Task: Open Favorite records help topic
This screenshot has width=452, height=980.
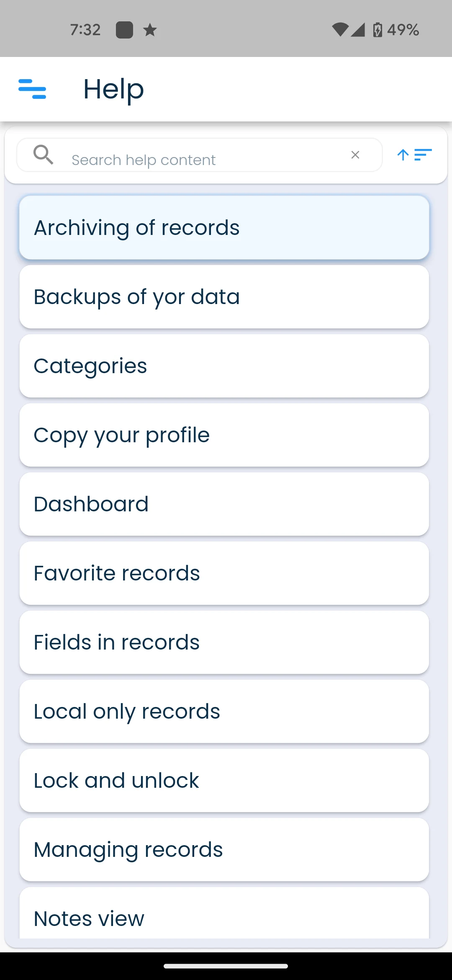Action: (x=224, y=573)
